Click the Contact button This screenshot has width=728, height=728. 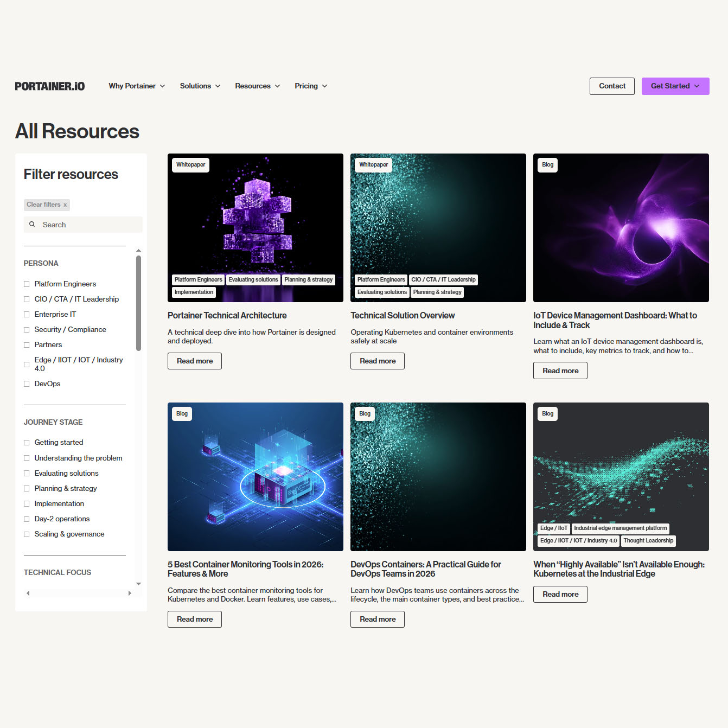pos(612,86)
